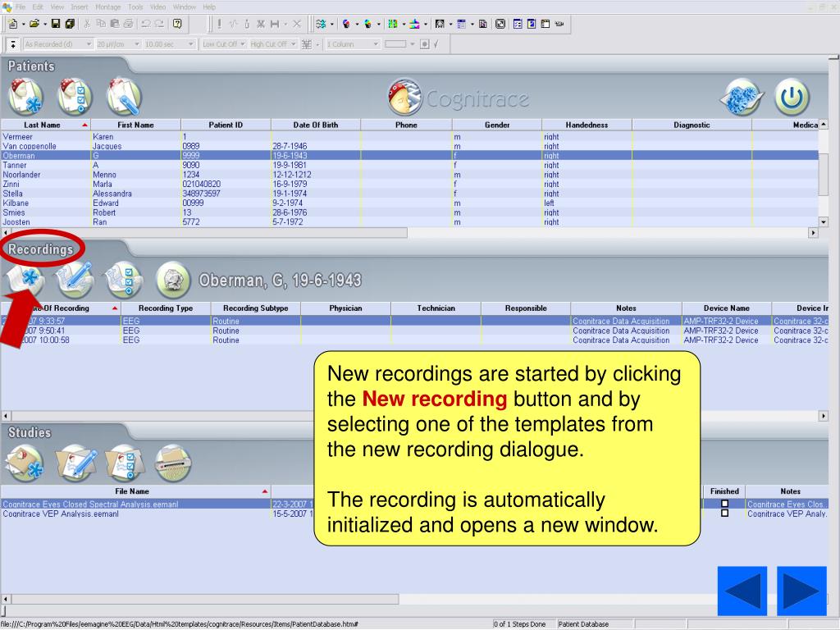Select patient row Kilbane
This screenshot has width=840, height=630.
tap(410, 203)
